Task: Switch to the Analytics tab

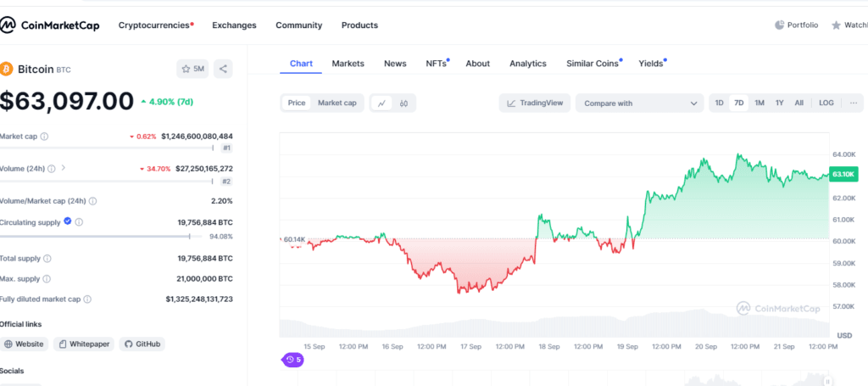Action: 528,64
